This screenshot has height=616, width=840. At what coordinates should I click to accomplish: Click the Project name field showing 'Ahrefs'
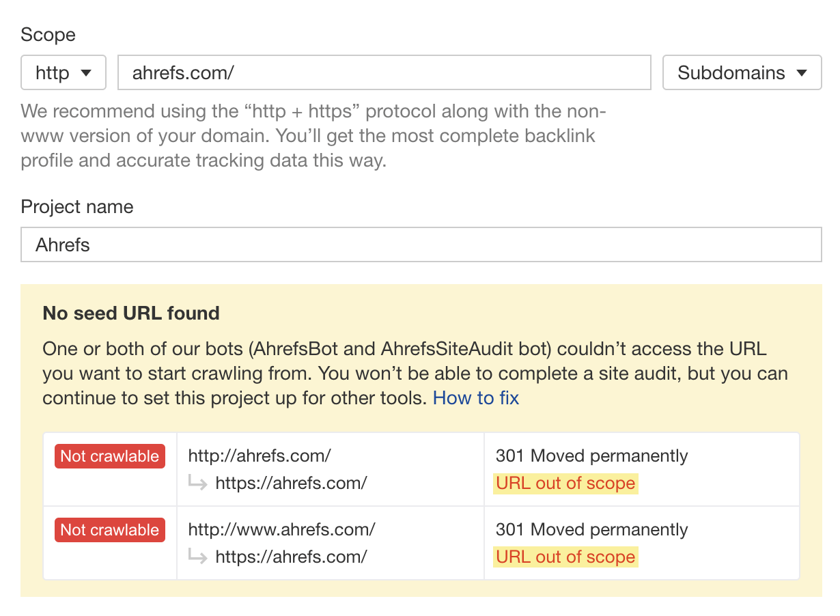point(420,244)
